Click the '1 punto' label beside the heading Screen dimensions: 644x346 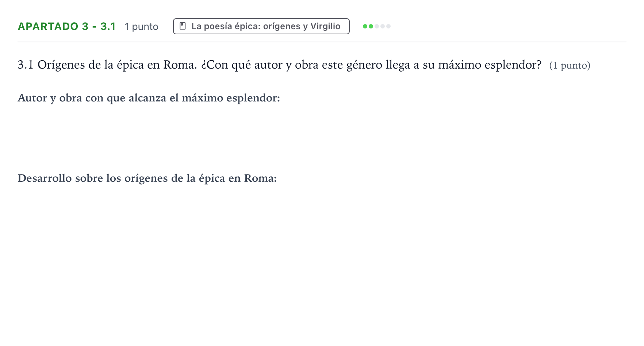click(142, 27)
